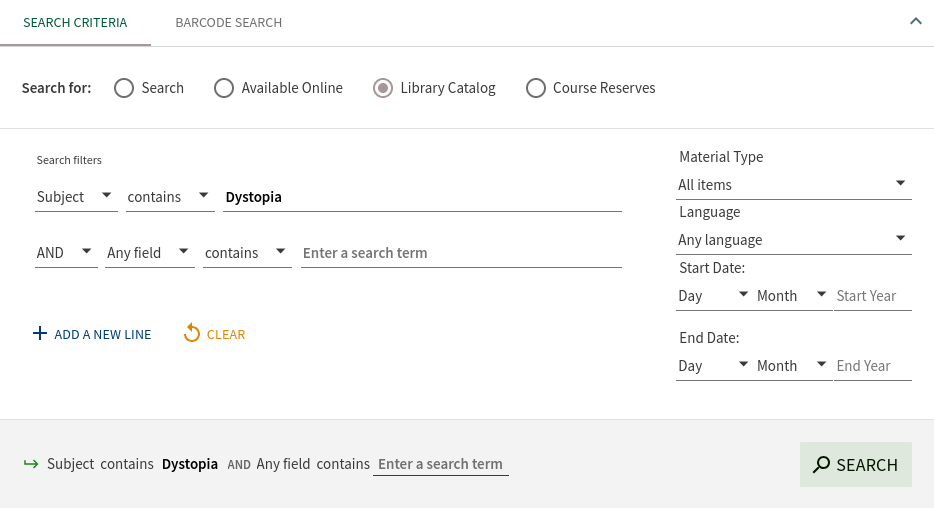Screen dimensions: 934x508
Task: Open the Any language dropdown
Action: [x=793, y=240]
